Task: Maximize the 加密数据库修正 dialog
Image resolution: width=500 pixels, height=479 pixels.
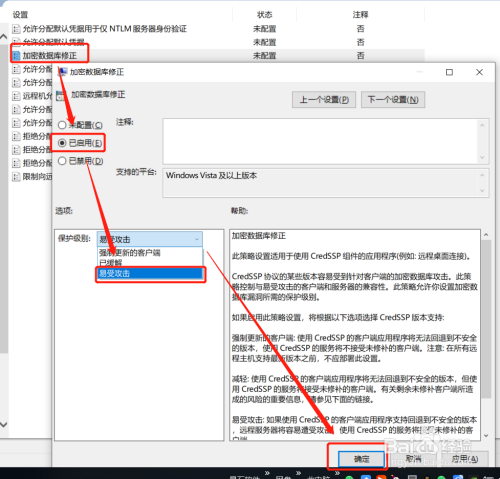Action: click(x=449, y=72)
